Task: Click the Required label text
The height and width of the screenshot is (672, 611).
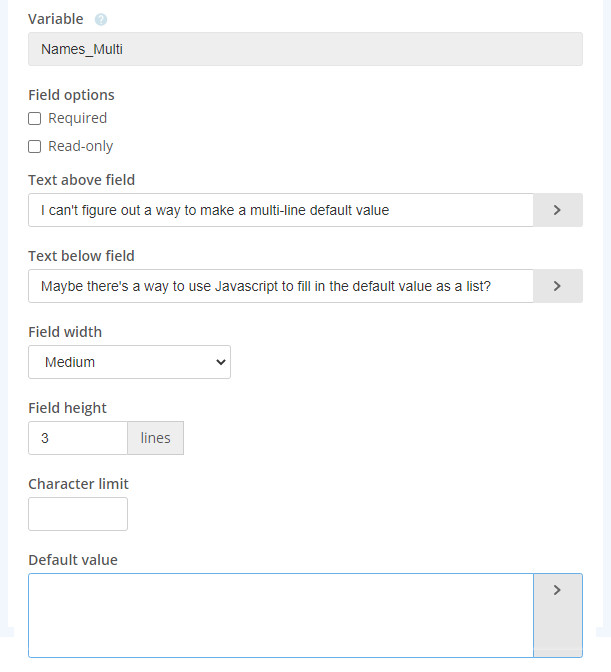Action: (77, 118)
